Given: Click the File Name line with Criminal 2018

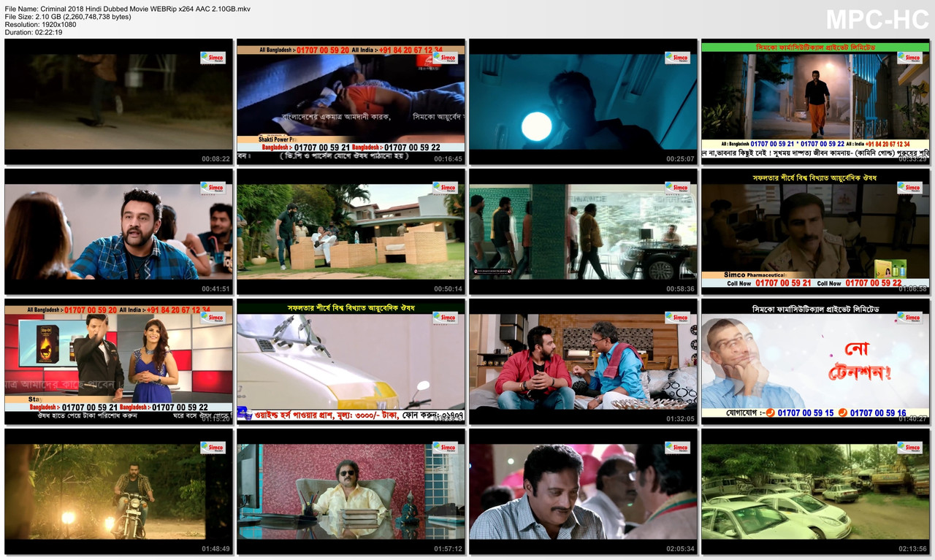Looking at the screenshot, I should (x=128, y=8).
